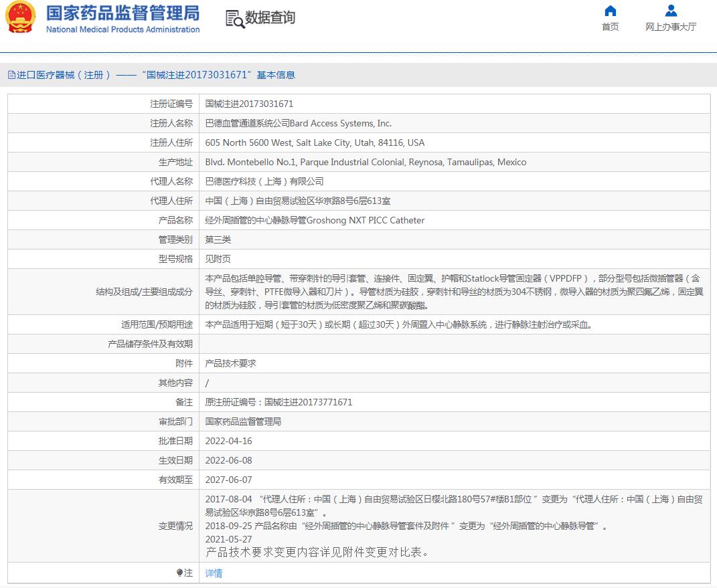
Task: Select 产品技术要求变更内容详见附件变更对比表 line
Action: 317,553
